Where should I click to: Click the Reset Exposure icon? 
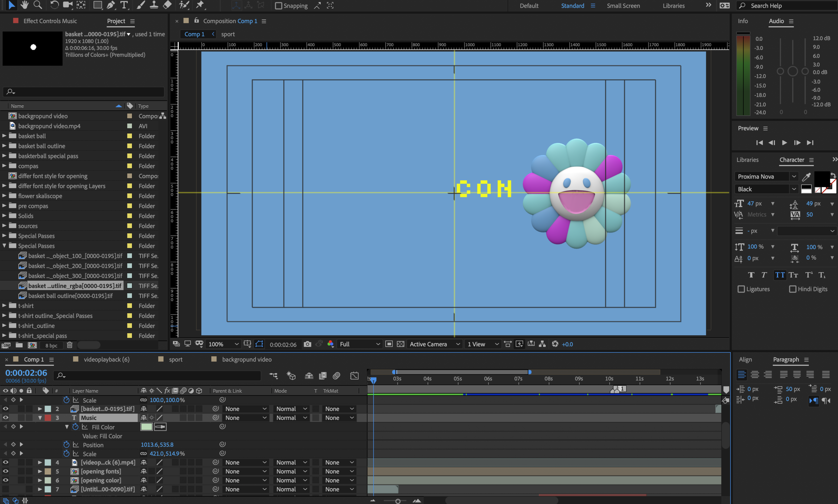click(x=555, y=344)
